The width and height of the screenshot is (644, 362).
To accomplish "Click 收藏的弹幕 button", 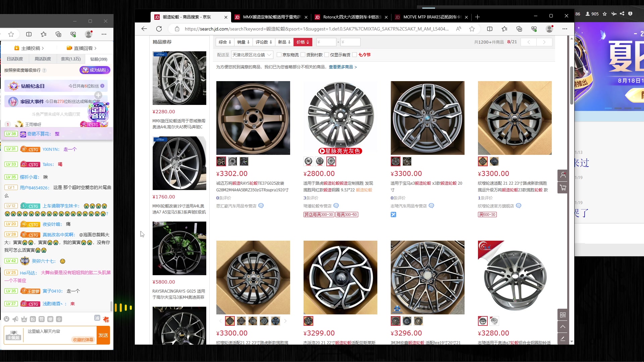I will point(83,340).
